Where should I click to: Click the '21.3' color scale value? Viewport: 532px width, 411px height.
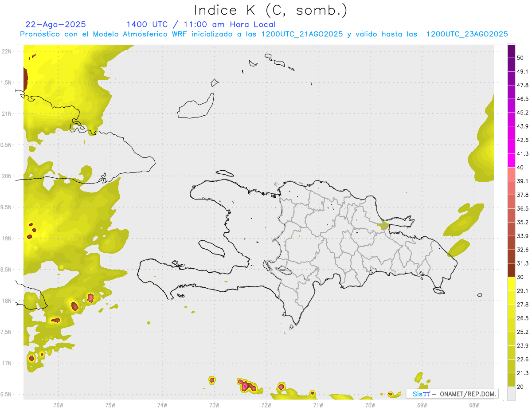(523, 373)
